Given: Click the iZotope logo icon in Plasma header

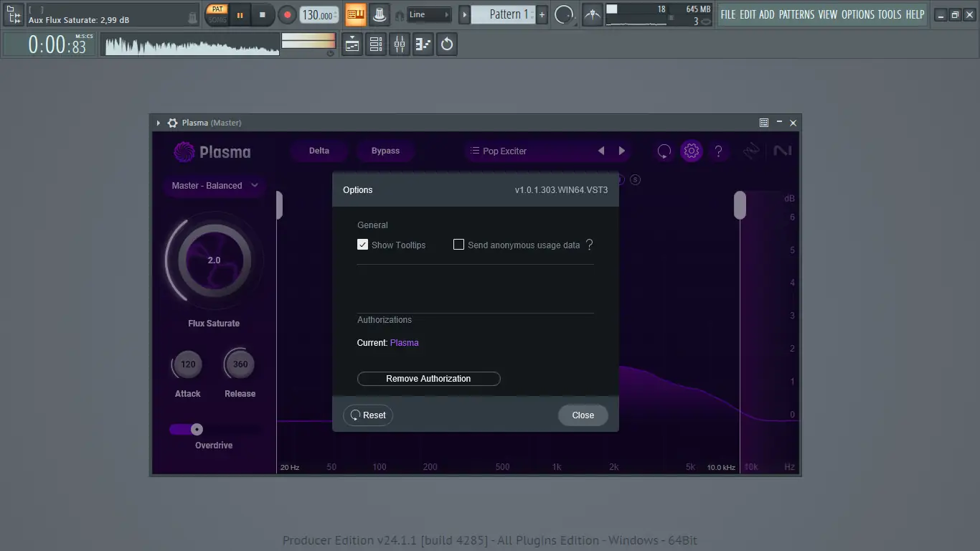Looking at the screenshot, I should 752,151.
